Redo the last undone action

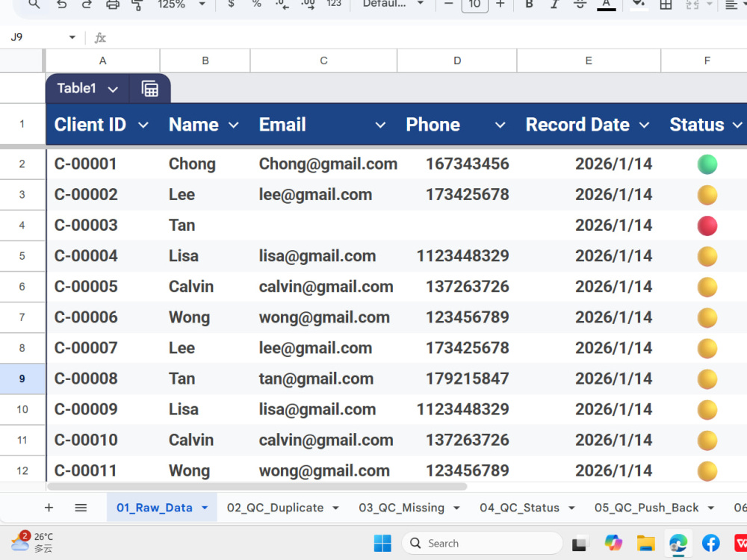87,4
